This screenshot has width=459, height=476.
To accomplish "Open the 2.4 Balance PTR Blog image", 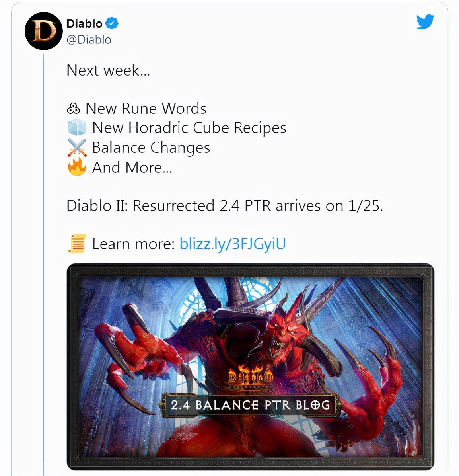I will [x=250, y=367].
